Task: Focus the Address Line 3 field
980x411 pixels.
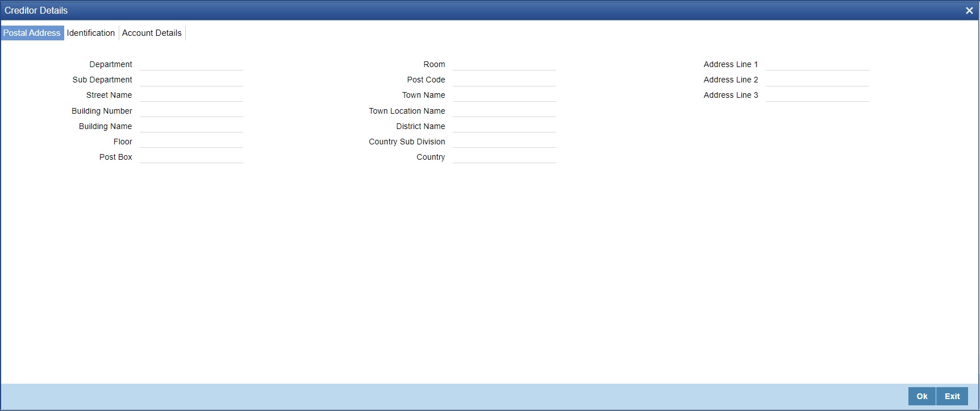Action: pyautogui.click(x=818, y=95)
